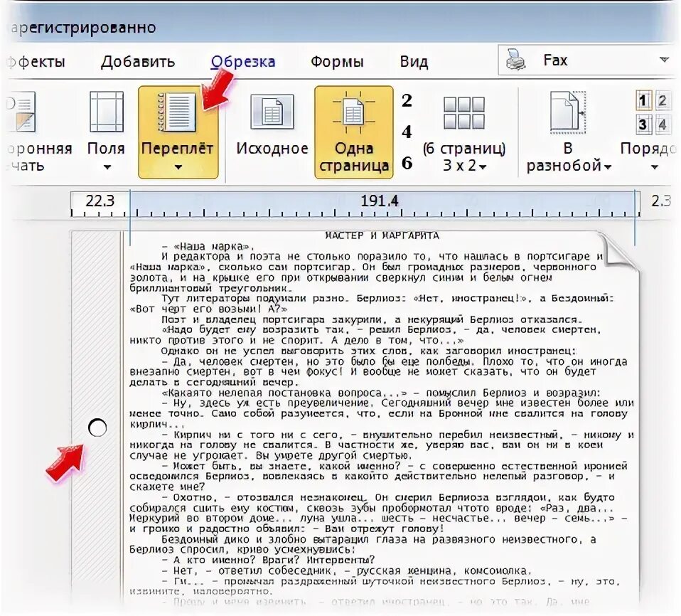The image size is (681, 616).
Task: Open the Обрезка ribbon tab
Action: [243, 62]
